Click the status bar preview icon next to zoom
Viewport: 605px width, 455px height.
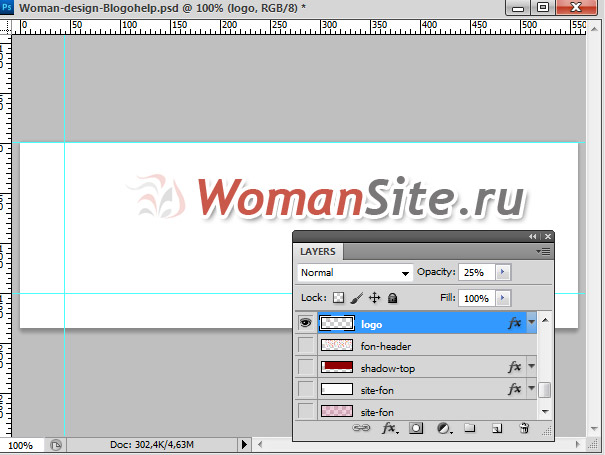point(56,445)
